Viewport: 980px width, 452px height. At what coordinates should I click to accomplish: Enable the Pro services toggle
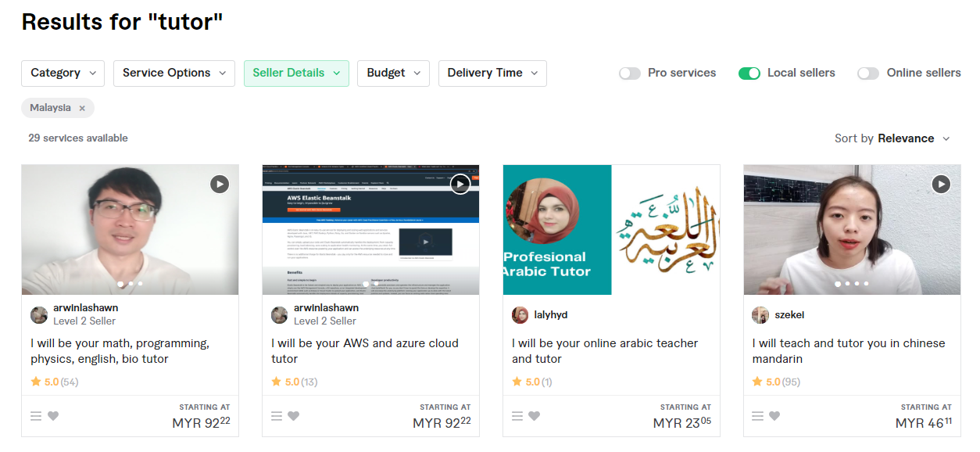pyautogui.click(x=630, y=74)
